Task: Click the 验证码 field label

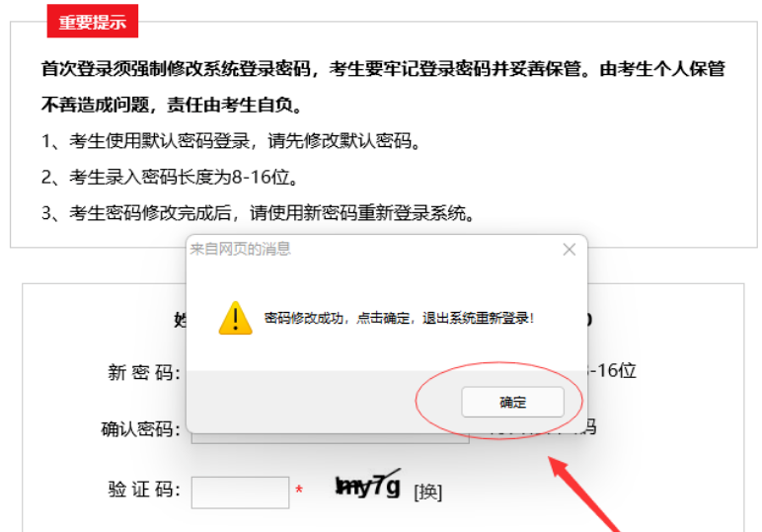Action: click(144, 490)
